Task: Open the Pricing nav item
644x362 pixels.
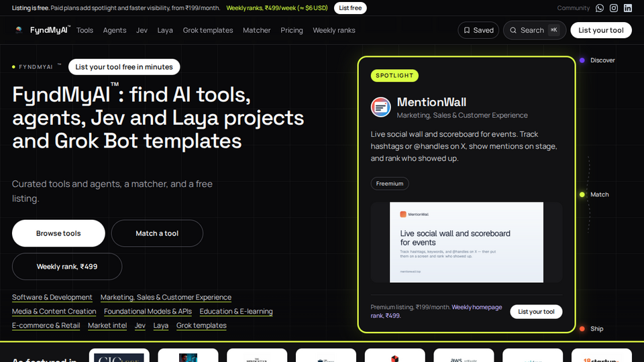Action: point(292,30)
